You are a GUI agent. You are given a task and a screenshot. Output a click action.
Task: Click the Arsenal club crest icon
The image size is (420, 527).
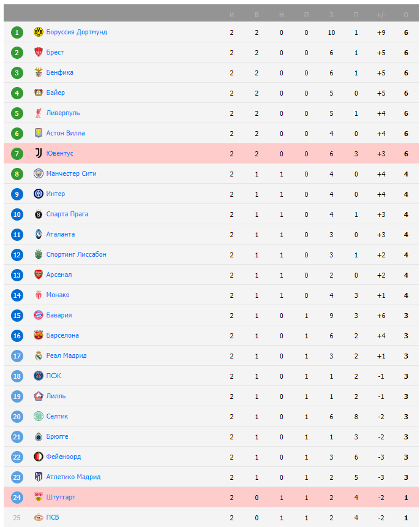[x=39, y=275]
